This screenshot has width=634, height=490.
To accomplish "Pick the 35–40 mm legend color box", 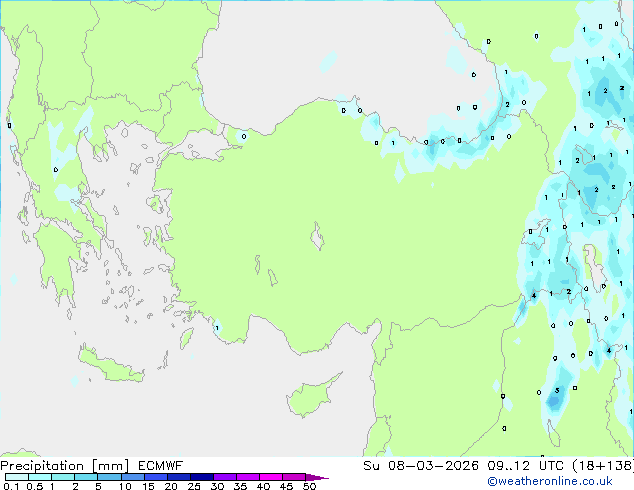I will [248, 477].
